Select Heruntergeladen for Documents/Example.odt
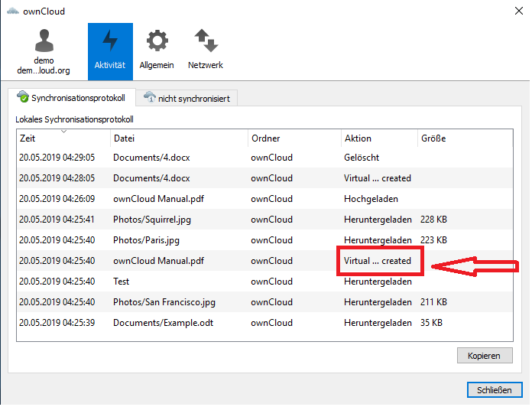The width and height of the screenshot is (532, 407). tap(378, 323)
